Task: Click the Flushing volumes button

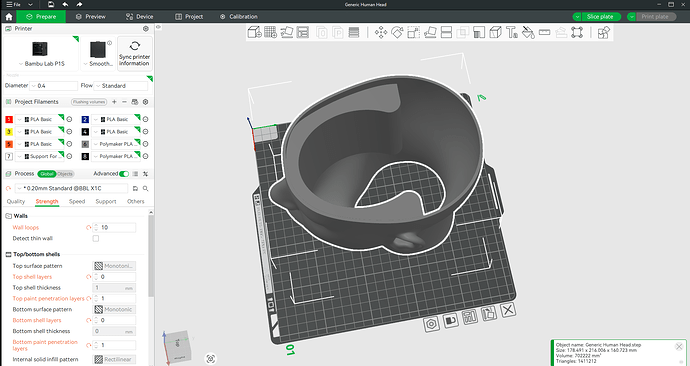Action: (x=89, y=102)
